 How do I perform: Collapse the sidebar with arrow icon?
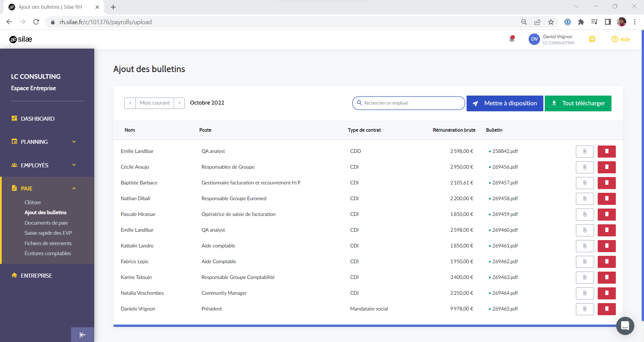[83, 335]
